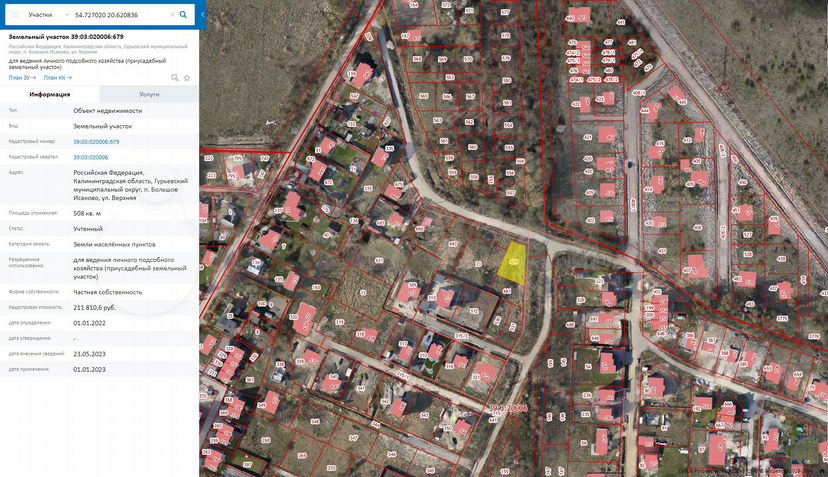Open cadastral number 39:03:020006:679 link
Image resolution: width=828 pixels, height=477 pixels.
pyautogui.click(x=96, y=142)
